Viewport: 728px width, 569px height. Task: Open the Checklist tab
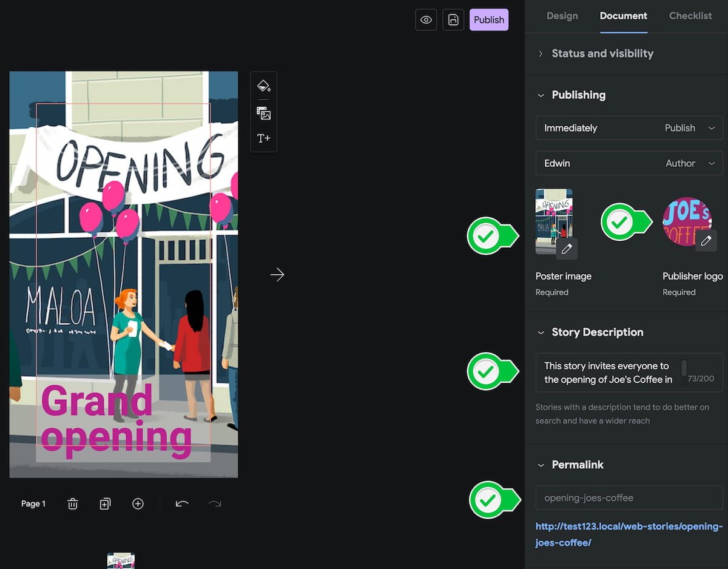[x=690, y=16]
